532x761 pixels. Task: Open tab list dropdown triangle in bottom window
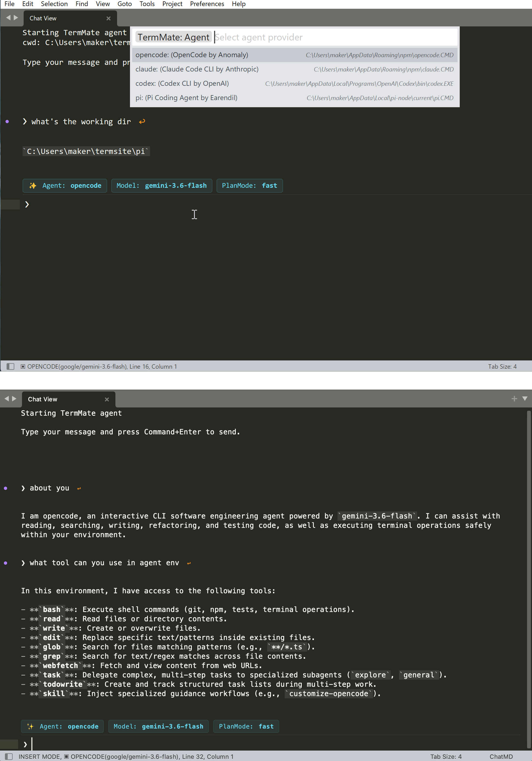click(x=525, y=398)
